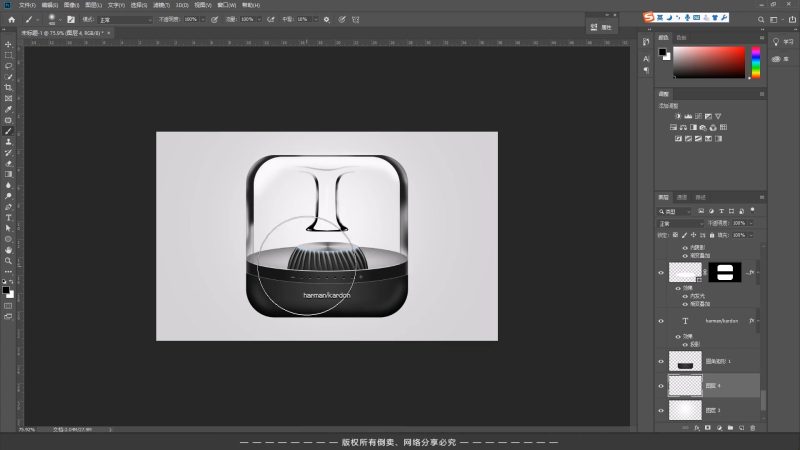Open the layer filter type dropdown

click(675, 212)
